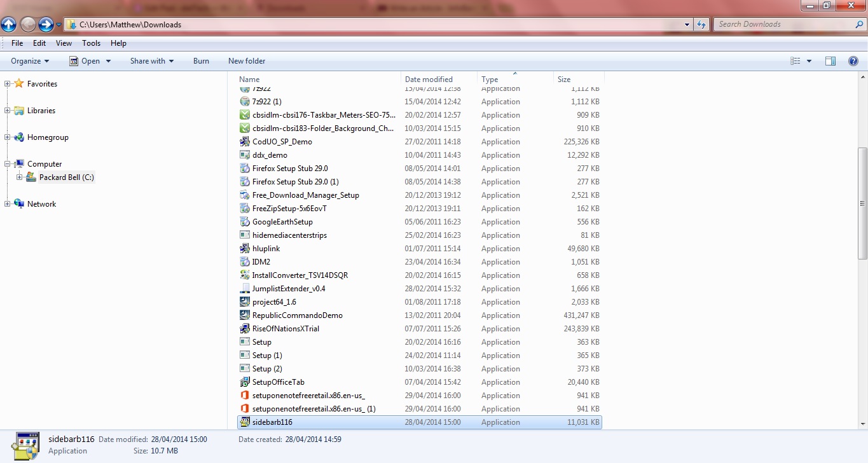Screen dimensions: 868x463
Task: Select Favorites in the navigation pane
Action: [x=42, y=84]
